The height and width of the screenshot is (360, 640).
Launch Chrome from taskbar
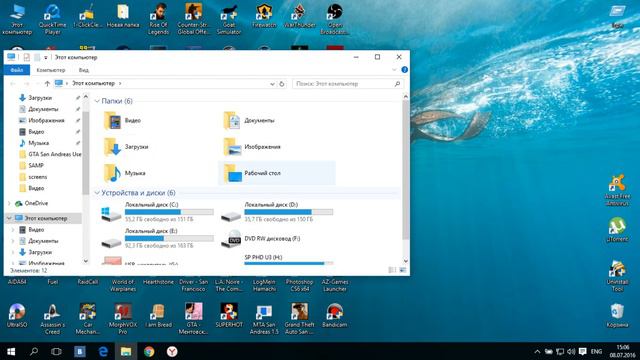point(149,351)
